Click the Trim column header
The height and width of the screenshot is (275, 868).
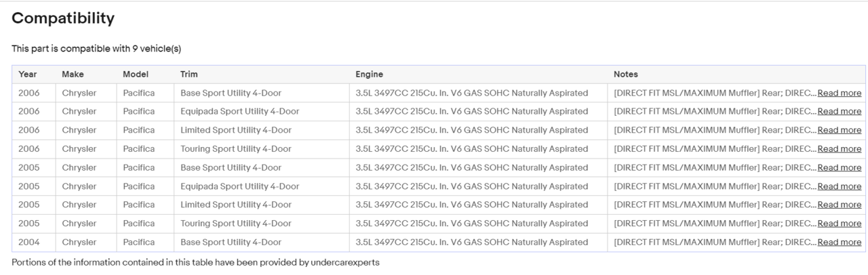(x=189, y=74)
